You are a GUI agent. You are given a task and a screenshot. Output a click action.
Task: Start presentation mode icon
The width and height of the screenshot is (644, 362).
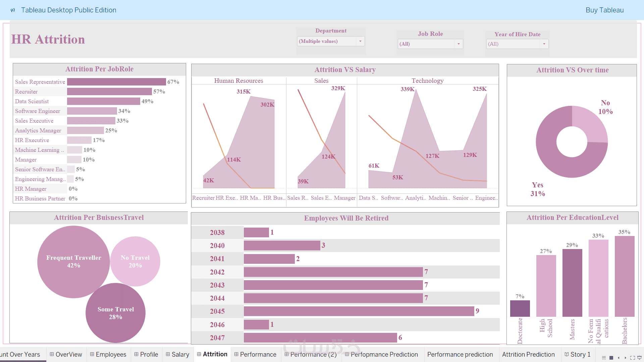tap(639, 358)
